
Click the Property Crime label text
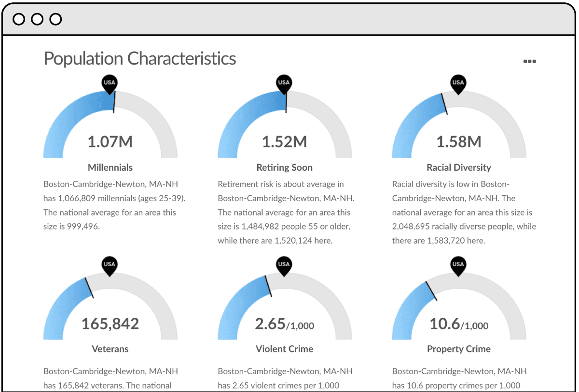coord(459,349)
